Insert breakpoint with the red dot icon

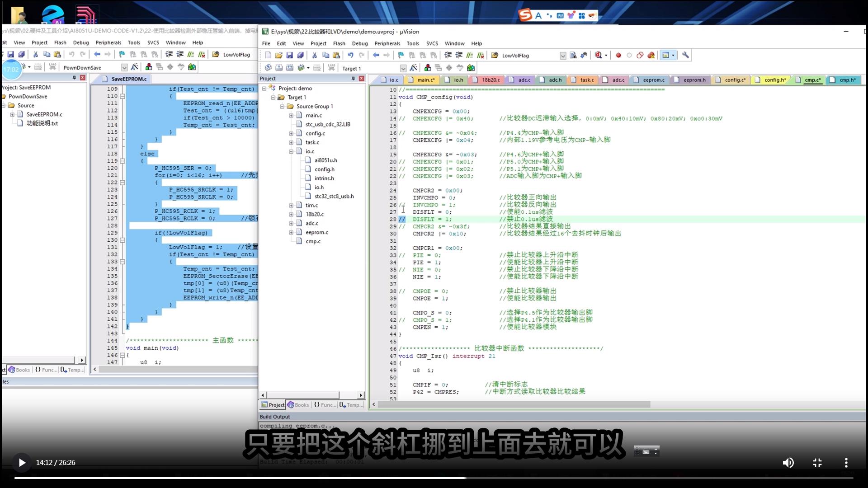point(618,55)
